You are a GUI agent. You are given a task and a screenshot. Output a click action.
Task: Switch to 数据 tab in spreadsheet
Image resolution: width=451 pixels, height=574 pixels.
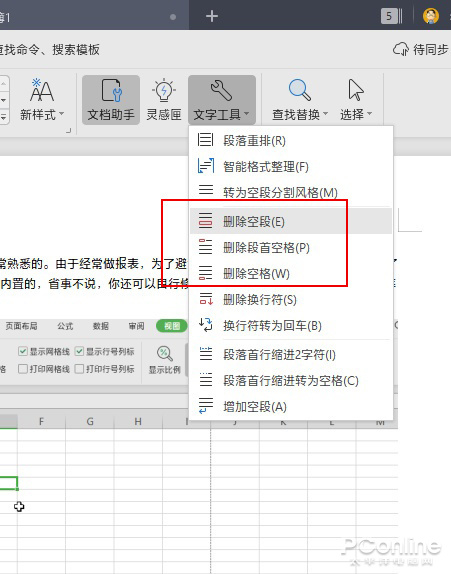click(x=101, y=326)
